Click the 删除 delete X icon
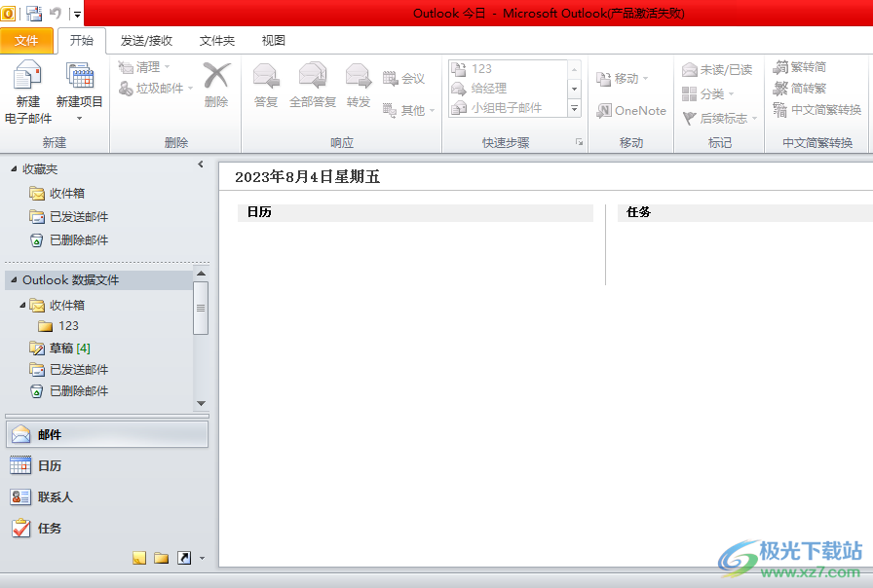873x588 pixels. tap(216, 76)
